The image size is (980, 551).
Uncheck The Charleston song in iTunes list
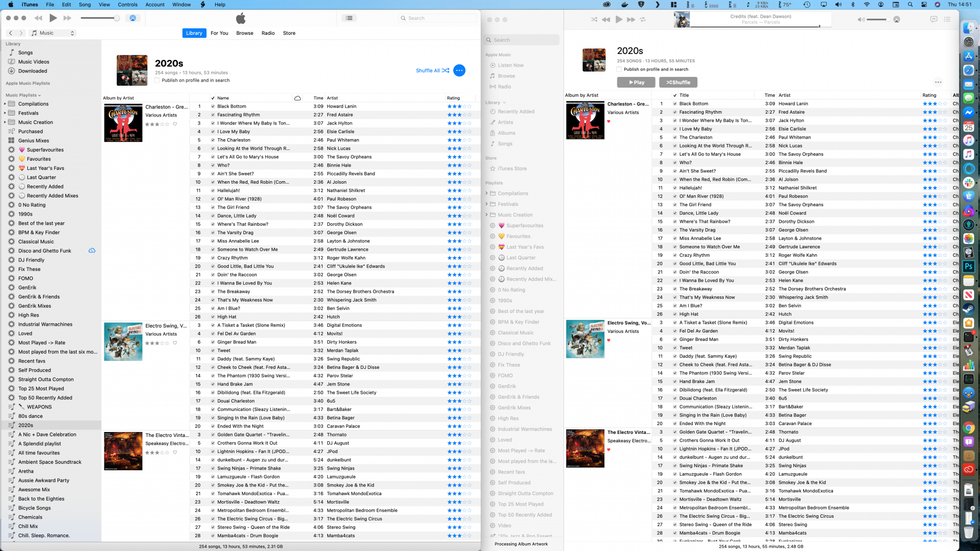point(213,140)
